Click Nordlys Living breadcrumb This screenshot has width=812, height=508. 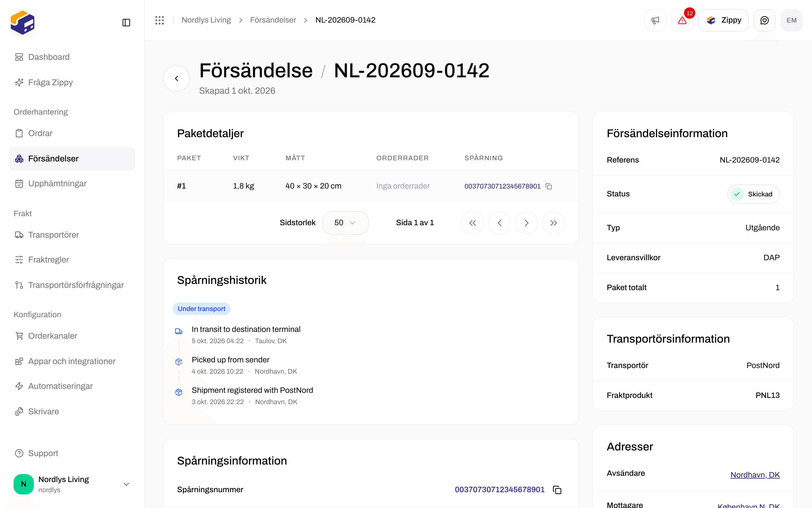(206, 20)
